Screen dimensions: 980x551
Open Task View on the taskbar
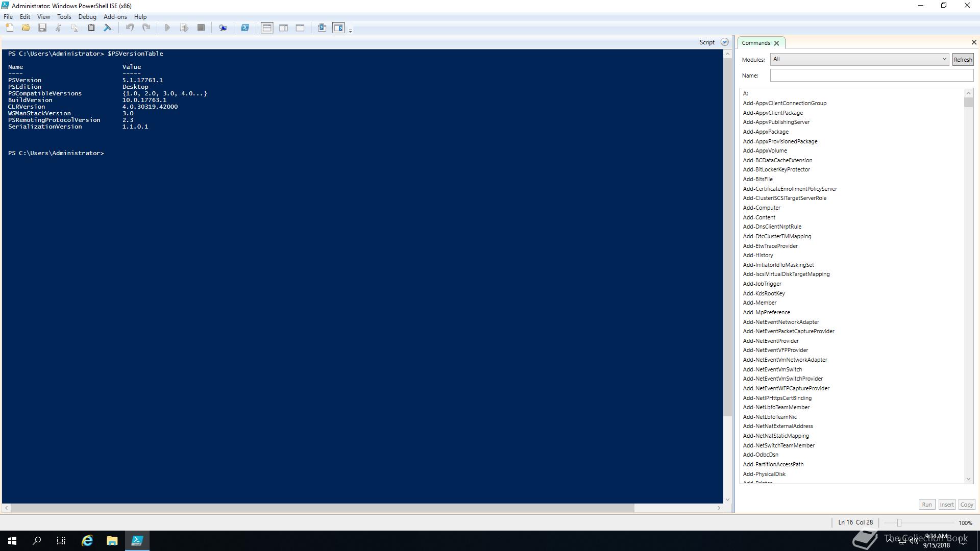click(x=61, y=541)
